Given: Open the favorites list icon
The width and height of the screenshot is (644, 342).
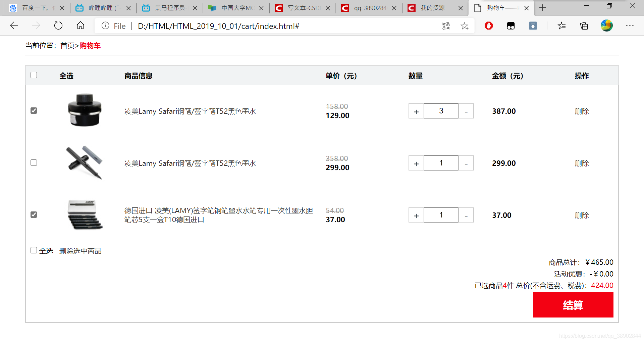Looking at the screenshot, I should [x=562, y=26].
